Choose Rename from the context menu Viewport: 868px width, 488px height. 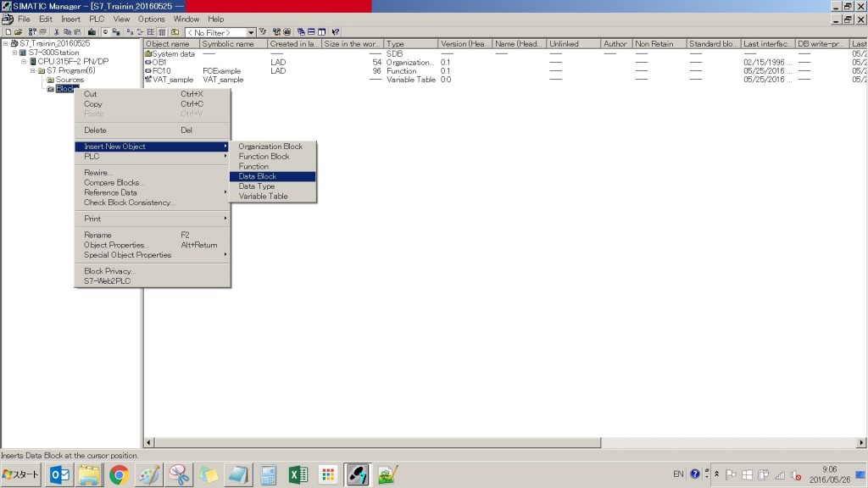point(153,236)
